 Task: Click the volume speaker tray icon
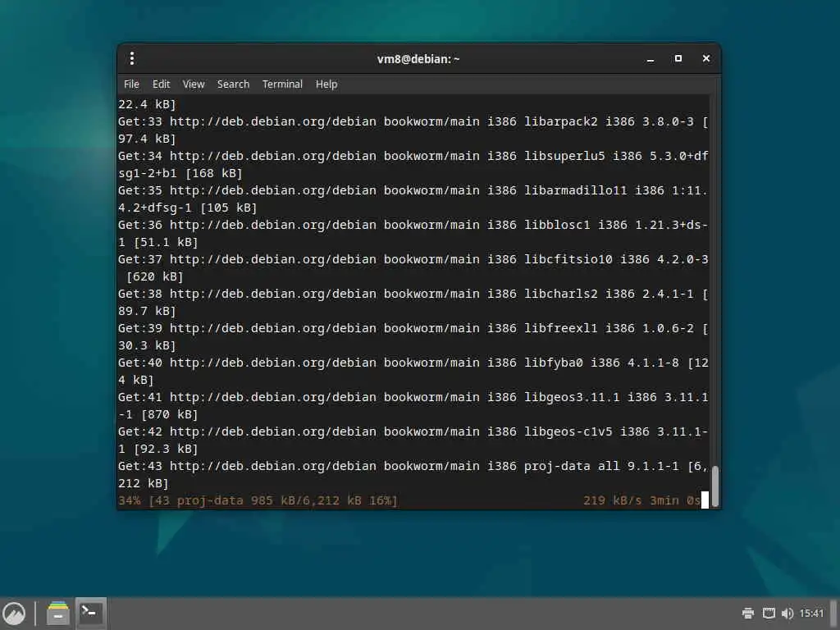click(787, 613)
